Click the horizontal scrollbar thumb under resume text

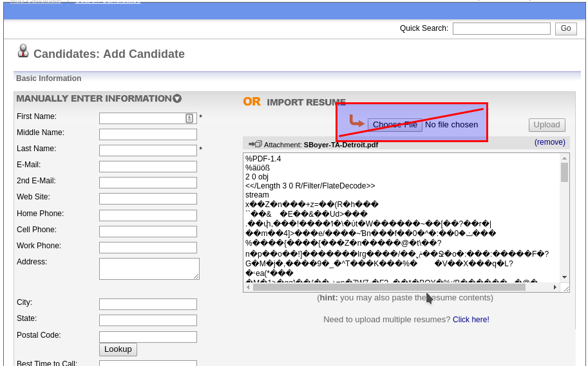click(x=389, y=288)
